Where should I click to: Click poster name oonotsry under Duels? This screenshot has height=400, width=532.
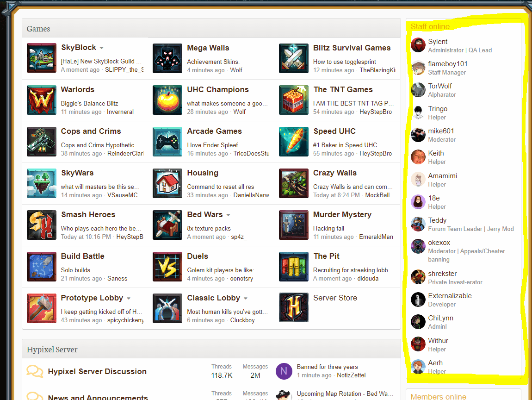pyautogui.click(x=241, y=278)
